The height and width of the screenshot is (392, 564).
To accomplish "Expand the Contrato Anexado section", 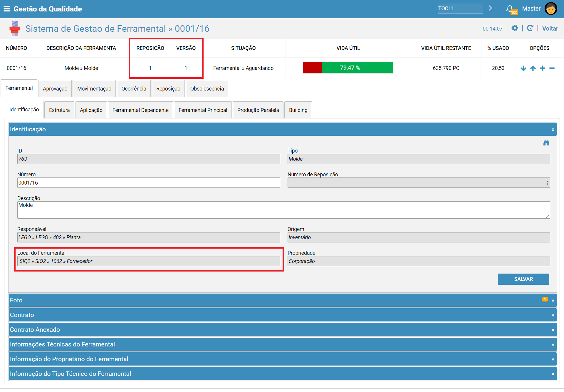I will point(283,330).
